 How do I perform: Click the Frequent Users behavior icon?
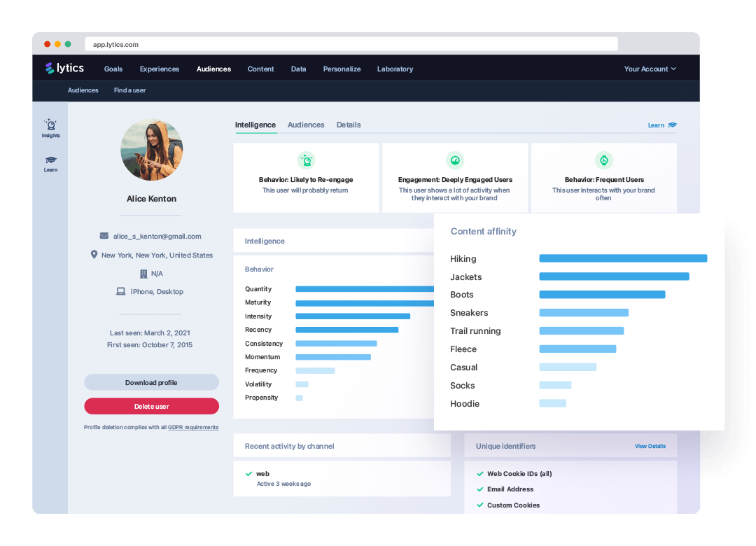(603, 160)
